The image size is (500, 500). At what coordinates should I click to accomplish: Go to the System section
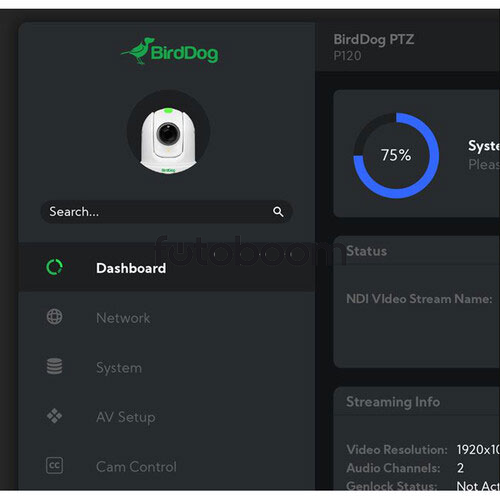tap(167, 367)
